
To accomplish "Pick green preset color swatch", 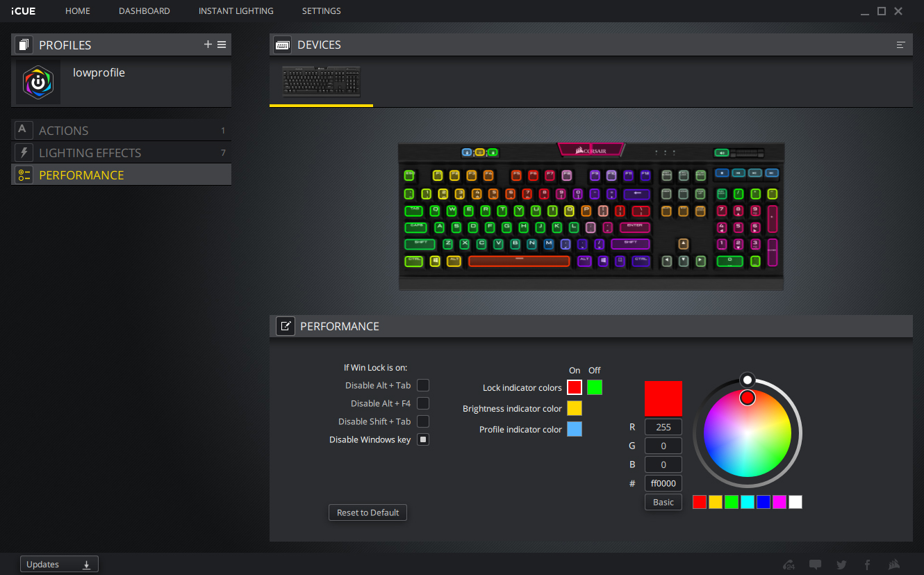I will coord(732,502).
